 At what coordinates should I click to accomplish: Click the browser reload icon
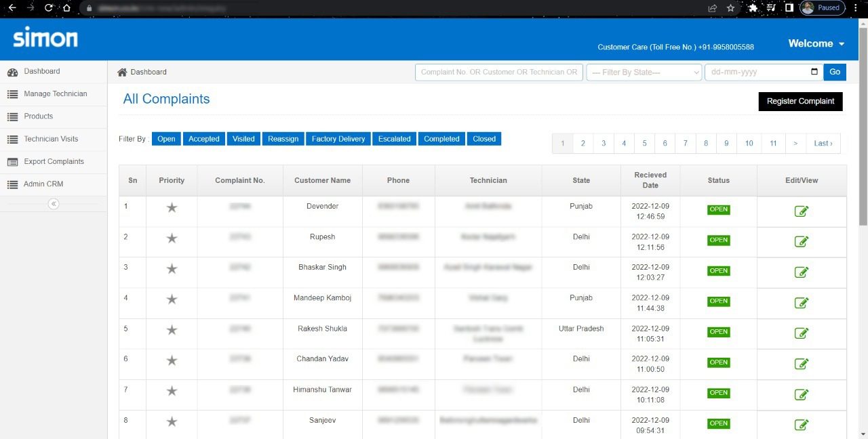pyautogui.click(x=49, y=8)
